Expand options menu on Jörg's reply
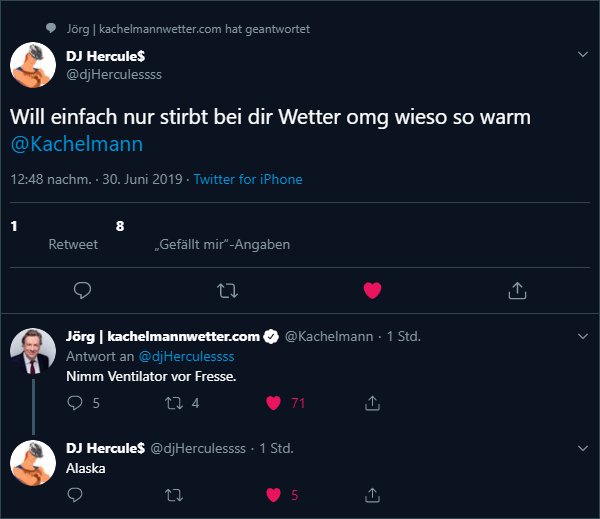The height and width of the screenshot is (519, 600). (584, 337)
